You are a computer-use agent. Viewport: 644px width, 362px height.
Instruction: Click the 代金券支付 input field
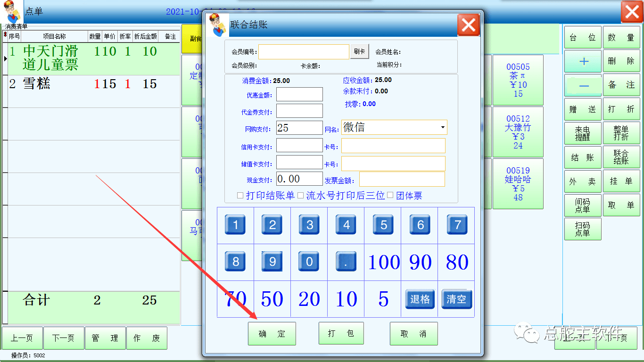pos(299,111)
